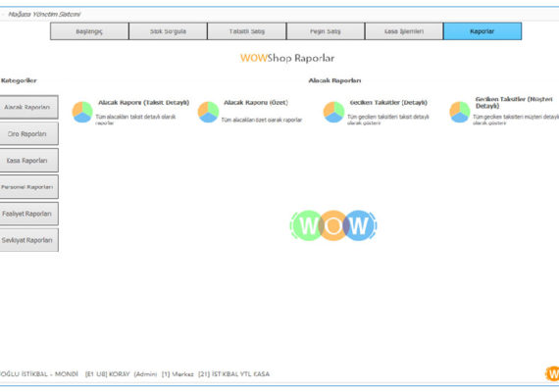Open the Taksitli Satış tab

tap(247, 31)
